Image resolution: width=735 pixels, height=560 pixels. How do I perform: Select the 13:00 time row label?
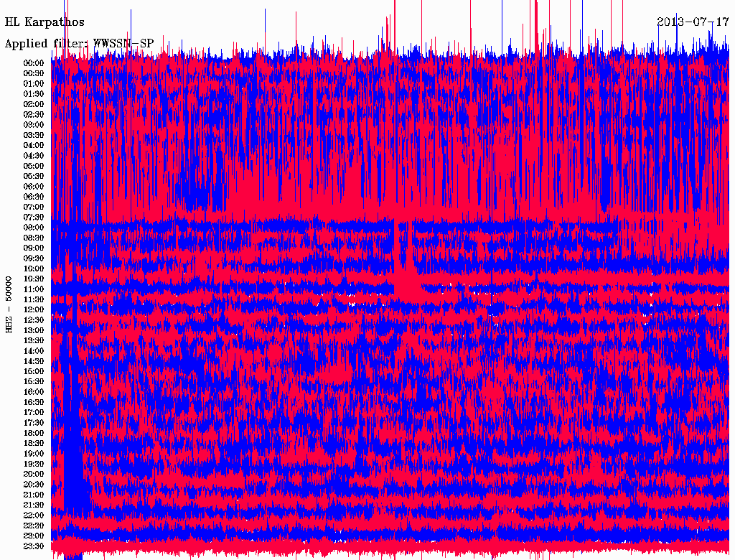(x=34, y=330)
